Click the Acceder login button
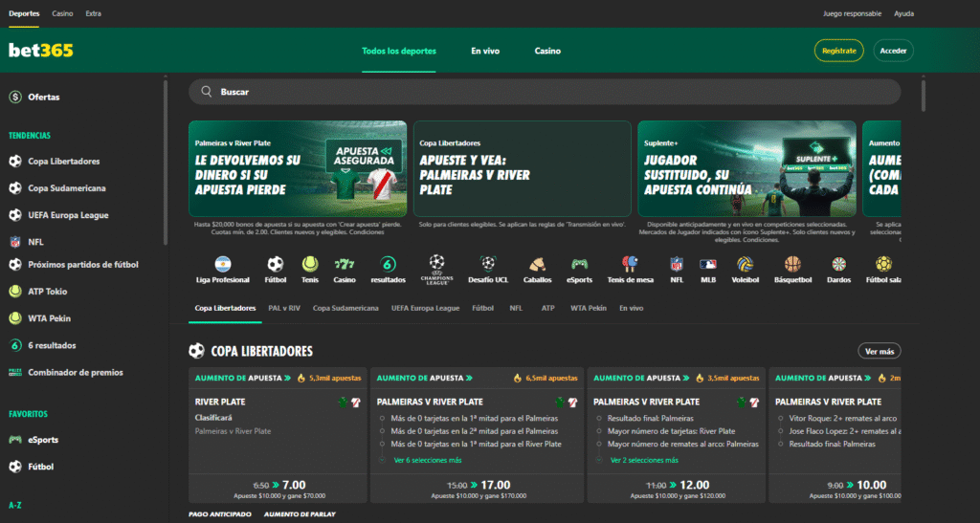The width and height of the screenshot is (980, 523). point(893,51)
